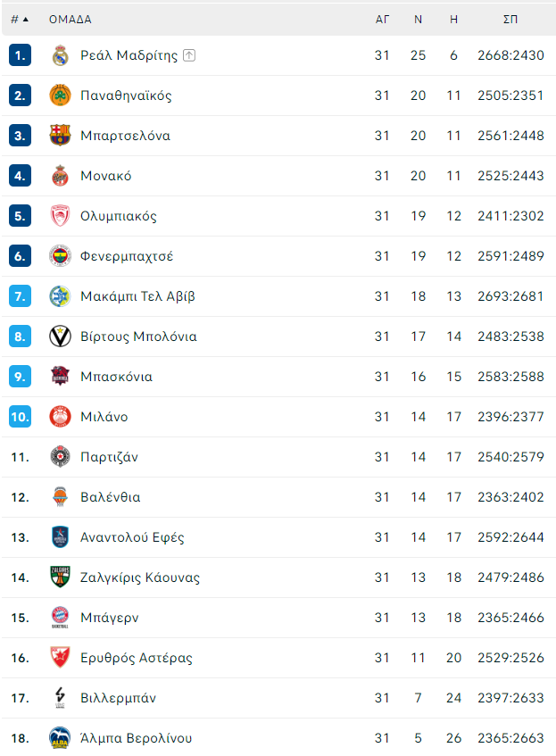Click the Olympiacos team logo
This screenshot has width=556, height=756.
pos(60,216)
